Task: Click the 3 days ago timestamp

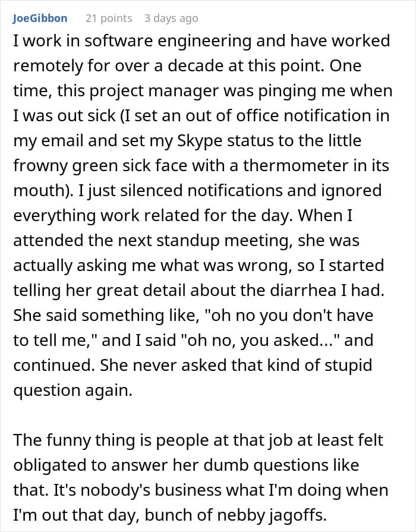Action: (171, 18)
